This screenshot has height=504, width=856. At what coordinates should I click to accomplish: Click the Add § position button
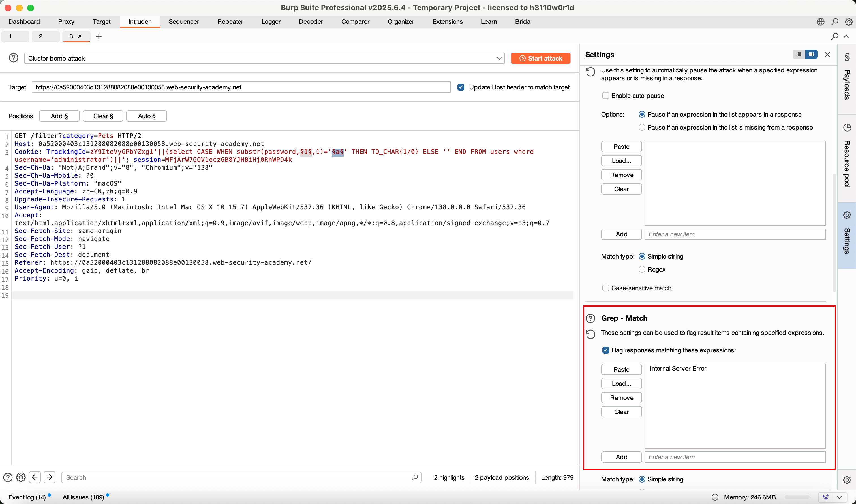pos(59,116)
